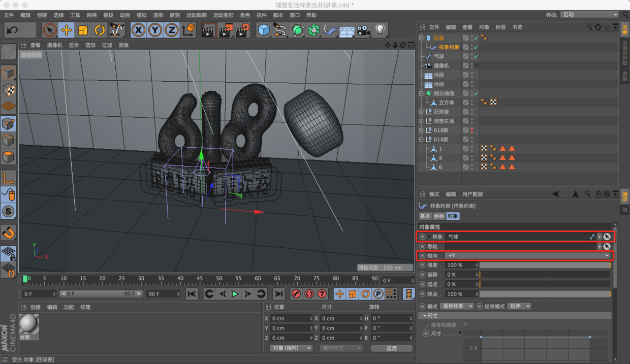Enable Snap magnet icon in left palette
The image size is (630, 364).
coord(8,233)
